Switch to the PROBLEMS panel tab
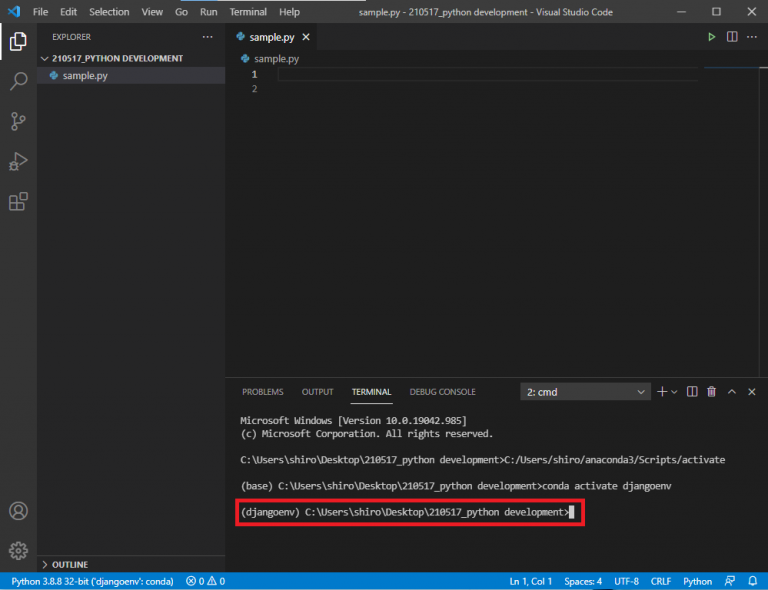Screen dimensions: 768x590 262,392
